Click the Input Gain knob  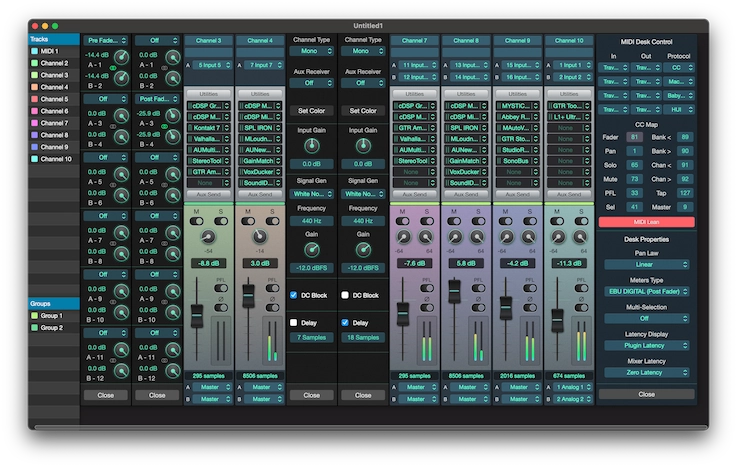[x=311, y=146]
